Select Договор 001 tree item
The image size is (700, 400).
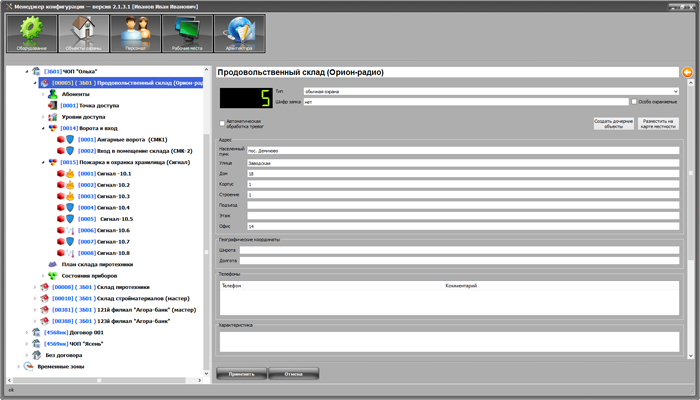(x=82, y=332)
